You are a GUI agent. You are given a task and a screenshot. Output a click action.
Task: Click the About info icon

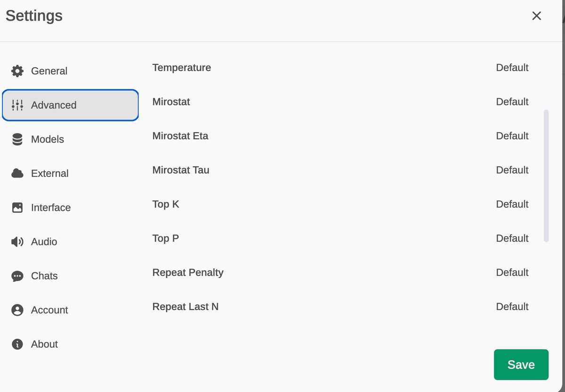(17, 344)
